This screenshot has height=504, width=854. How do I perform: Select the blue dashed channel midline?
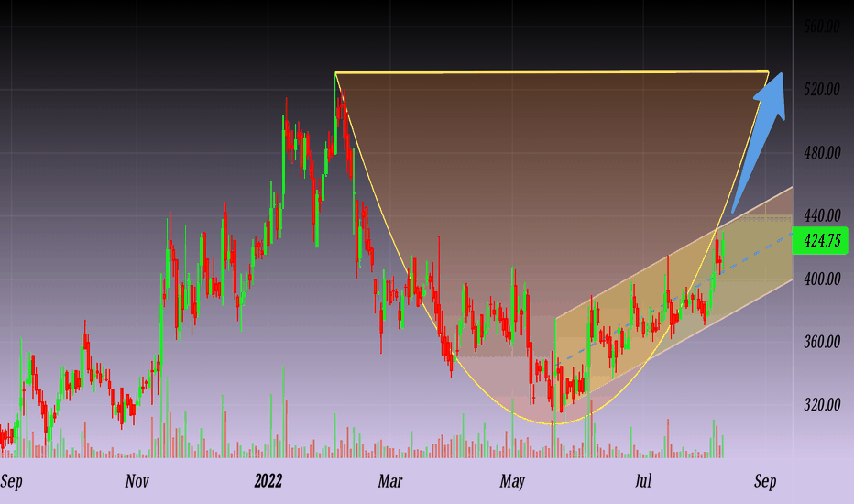click(x=673, y=299)
